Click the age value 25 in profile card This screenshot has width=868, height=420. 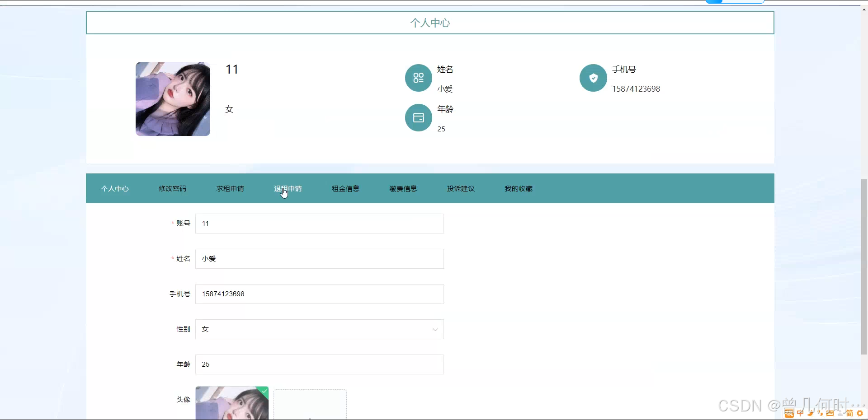(441, 129)
